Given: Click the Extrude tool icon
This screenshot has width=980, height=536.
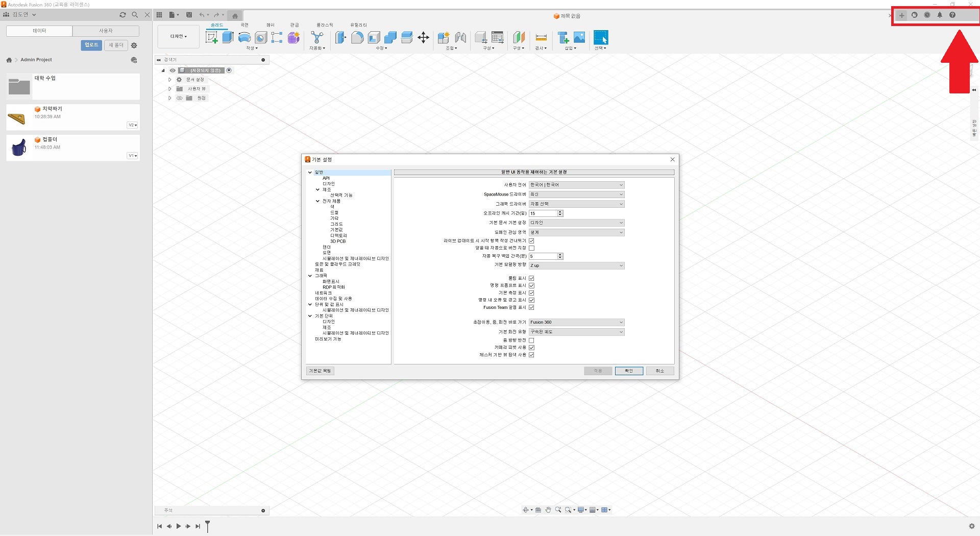Looking at the screenshot, I should [x=228, y=37].
